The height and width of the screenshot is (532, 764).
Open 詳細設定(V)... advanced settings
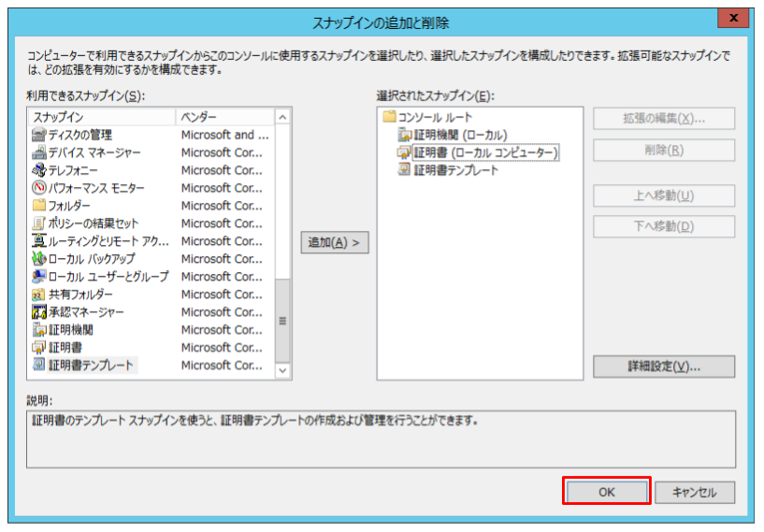(x=664, y=367)
